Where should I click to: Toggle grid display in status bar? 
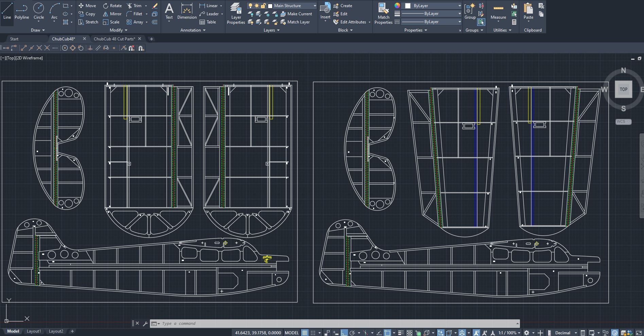305,333
